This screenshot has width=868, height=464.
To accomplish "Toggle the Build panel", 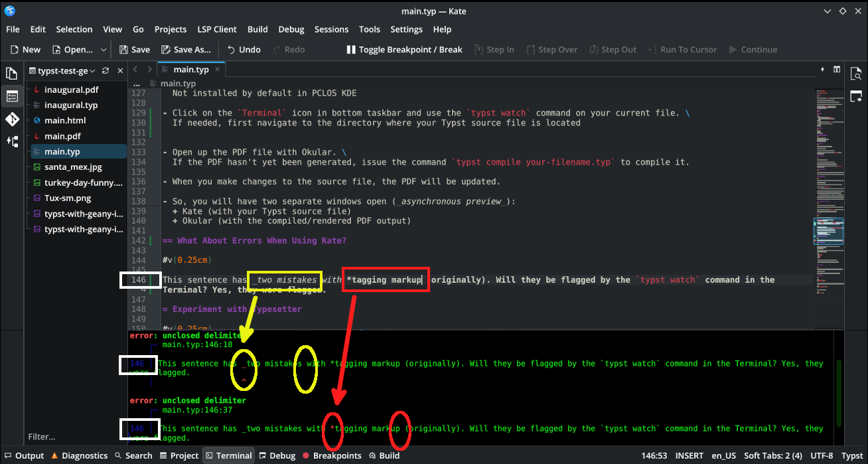I will pyautogui.click(x=384, y=455).
